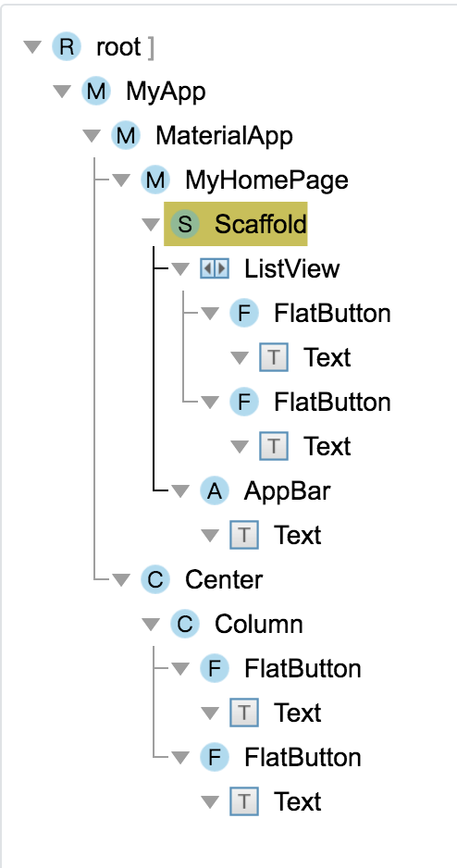The width and height of the screenshot is (457, 868).
Task: Click the T icon of AppBar's Text
Action: click(x=244, y=535)
